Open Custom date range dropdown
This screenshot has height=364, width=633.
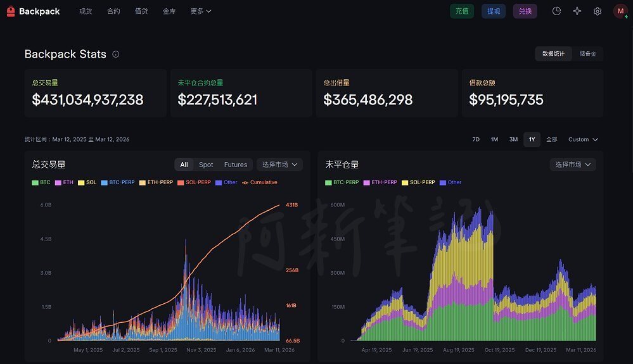(584, 139)
